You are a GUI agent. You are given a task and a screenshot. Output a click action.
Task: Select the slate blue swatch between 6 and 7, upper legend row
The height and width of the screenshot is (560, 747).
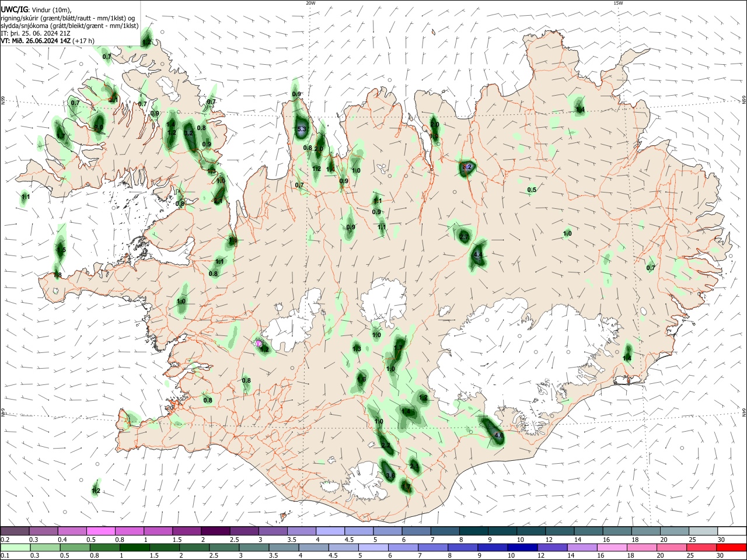click(416, 531)
